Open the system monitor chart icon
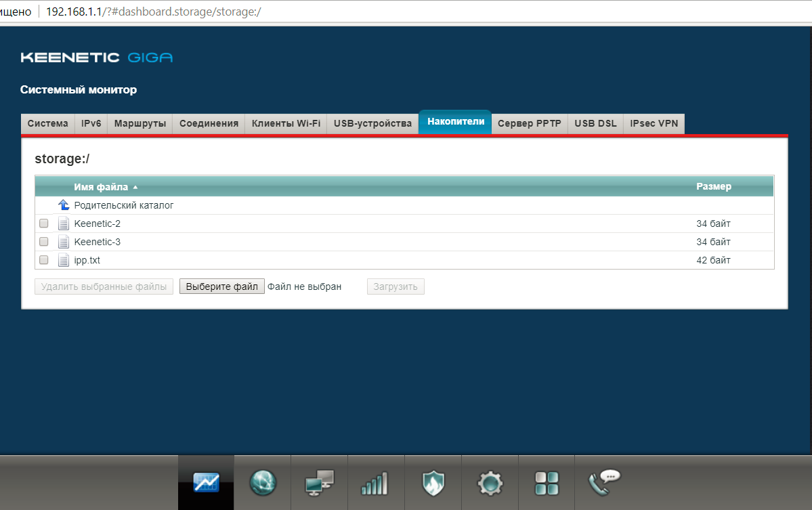The width and height of the screenshot is (812, 510). coord(206,482)
